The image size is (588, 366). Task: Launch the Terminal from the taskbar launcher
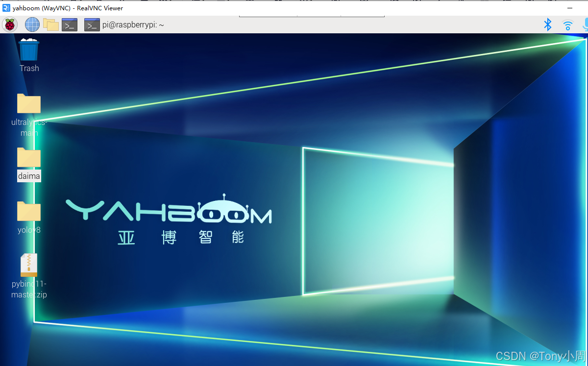(x=70, y=24)
